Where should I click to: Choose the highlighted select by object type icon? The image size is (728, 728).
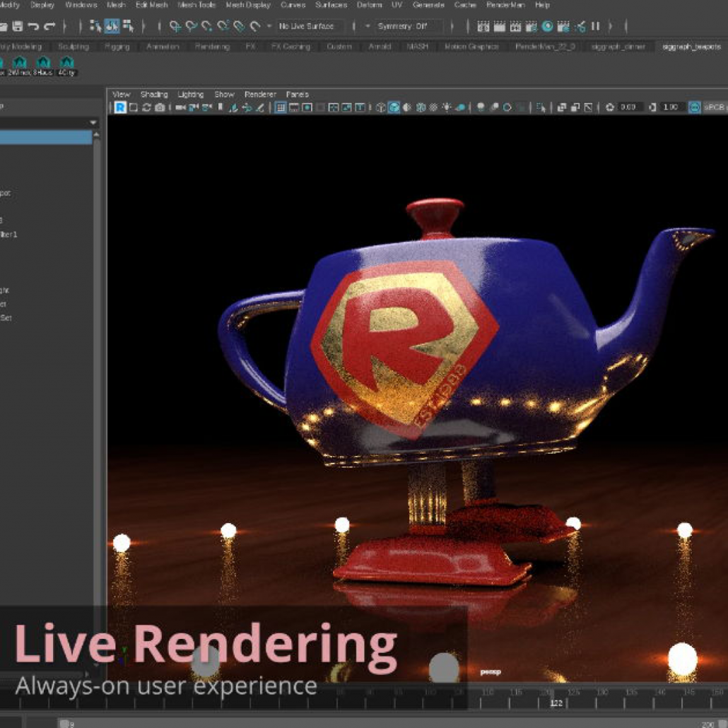coord(112,26)
